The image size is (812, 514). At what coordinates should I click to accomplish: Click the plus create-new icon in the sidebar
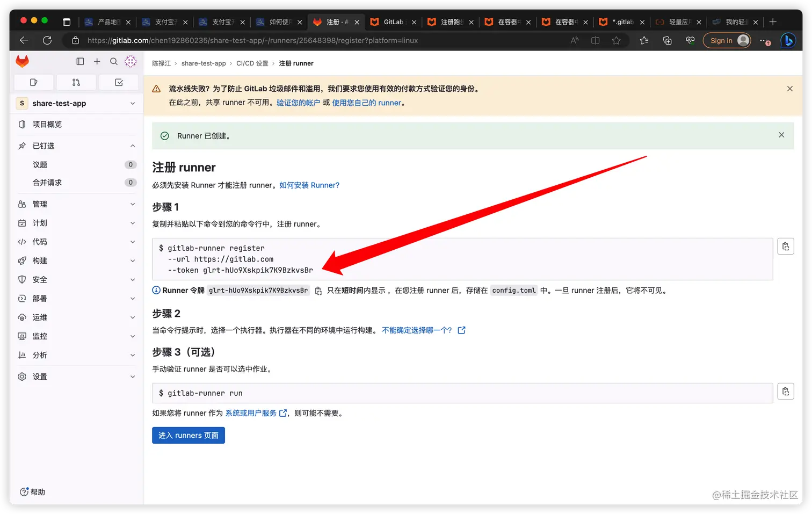point(97,61)
